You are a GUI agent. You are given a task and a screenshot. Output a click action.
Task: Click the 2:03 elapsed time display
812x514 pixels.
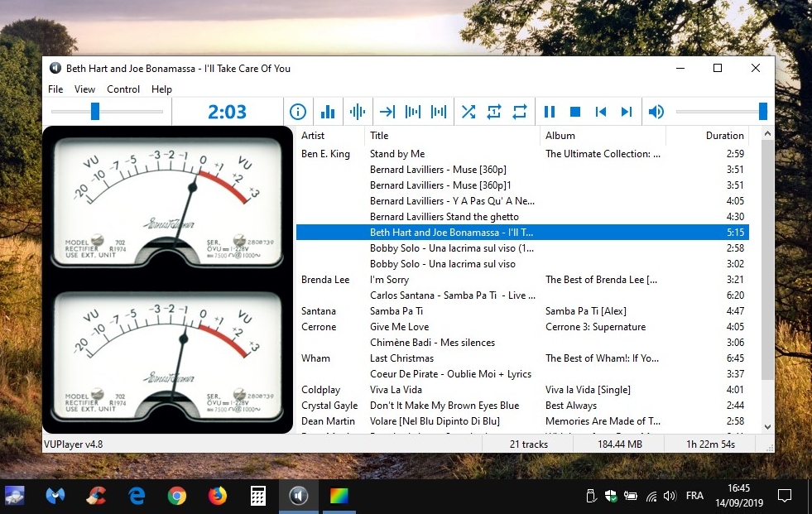227,111
